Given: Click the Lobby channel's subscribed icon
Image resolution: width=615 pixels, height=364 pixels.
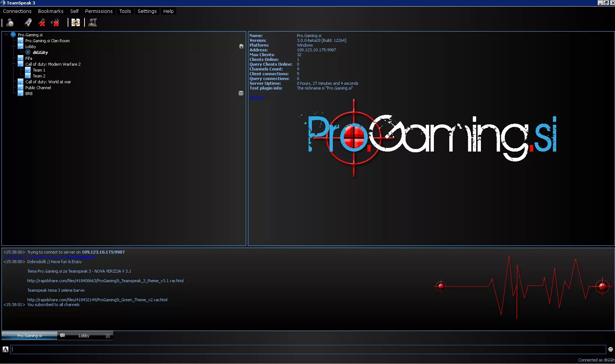Looking at the screenshot, I should click(21, 47).
